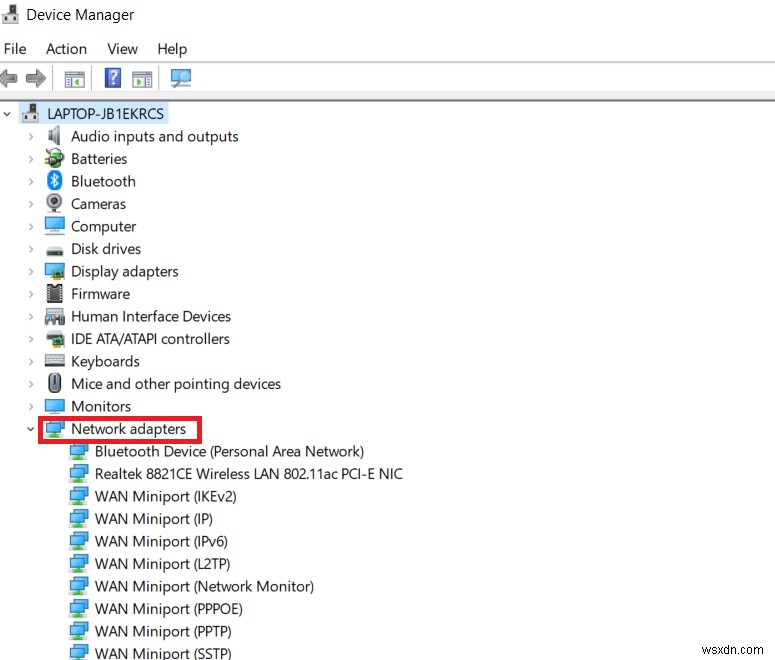Expand the Monitors category arrow
Screen dimensions: 775x660
point(31,406)
